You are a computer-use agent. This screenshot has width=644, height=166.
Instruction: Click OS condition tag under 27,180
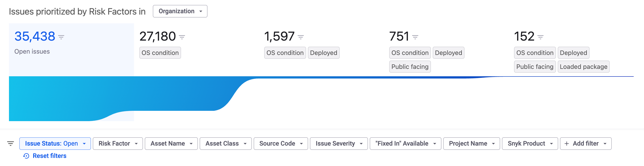160,53
